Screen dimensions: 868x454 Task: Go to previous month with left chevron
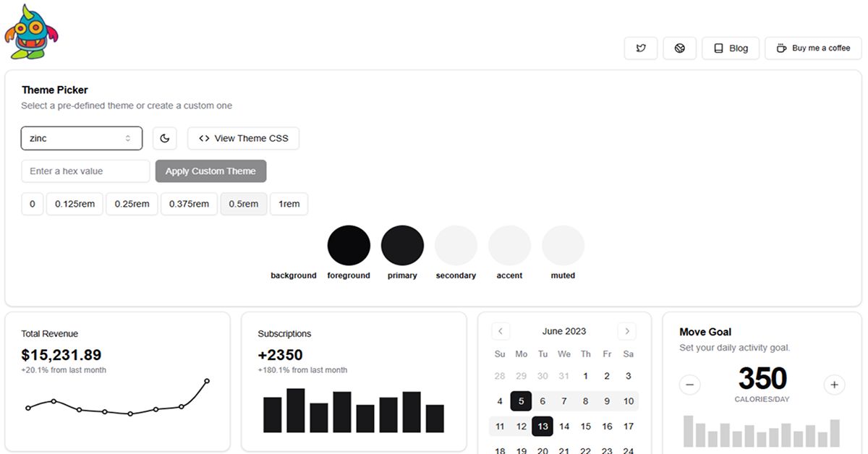501,331
